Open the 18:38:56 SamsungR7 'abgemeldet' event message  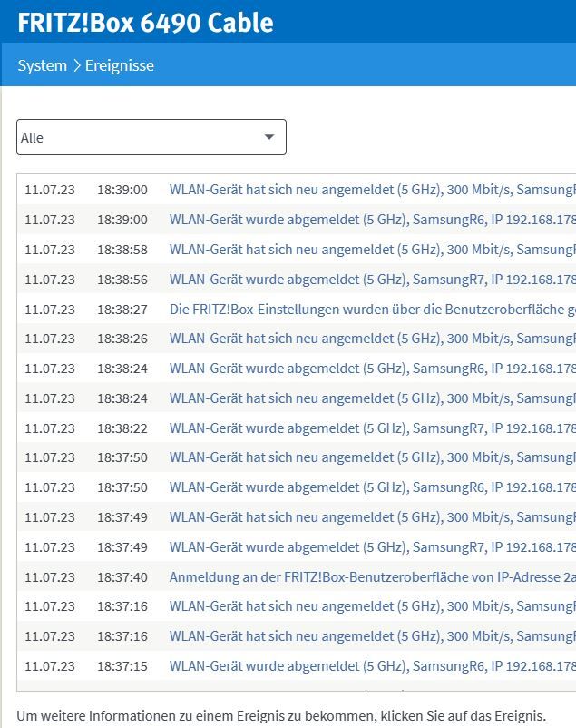(372, 280)
